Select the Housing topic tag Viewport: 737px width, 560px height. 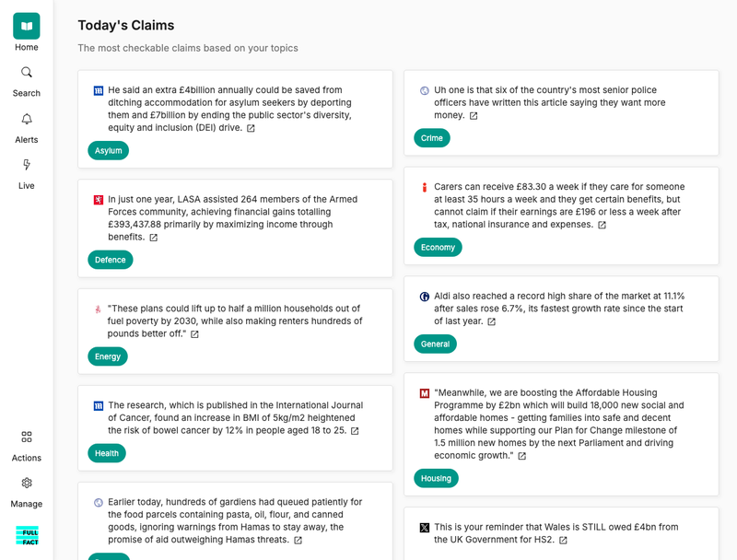[x=435, y=478]
